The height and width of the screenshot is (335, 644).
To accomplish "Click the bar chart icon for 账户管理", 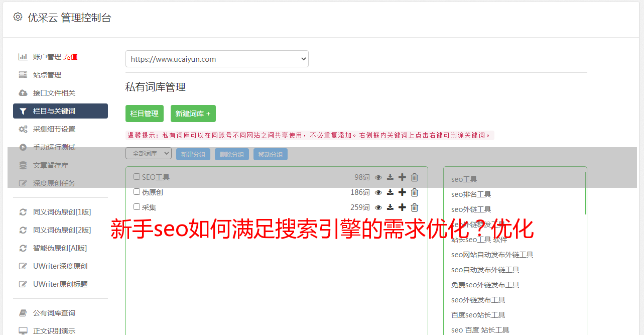I will (x=23, y=57).
